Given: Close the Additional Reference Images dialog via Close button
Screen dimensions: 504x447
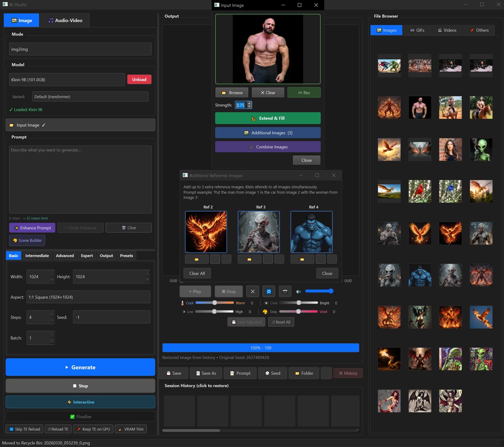Looking at the screenshot, I should point(327,273).
